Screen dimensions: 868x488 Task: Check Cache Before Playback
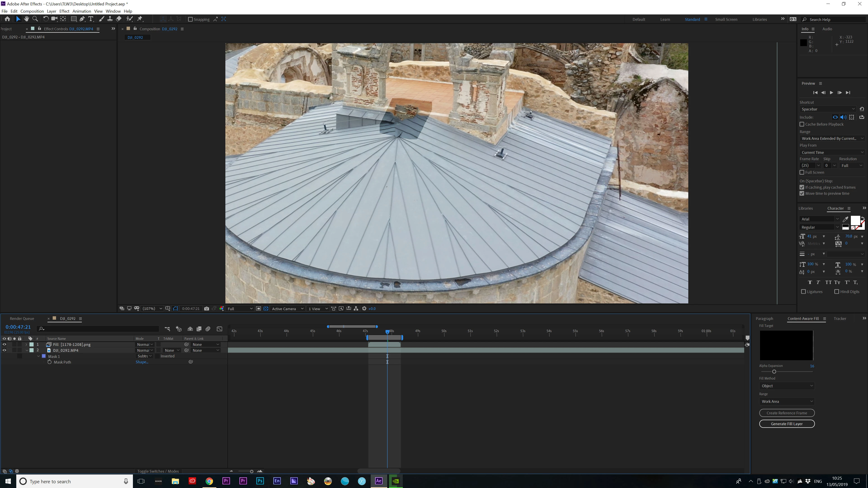(802, 124)
